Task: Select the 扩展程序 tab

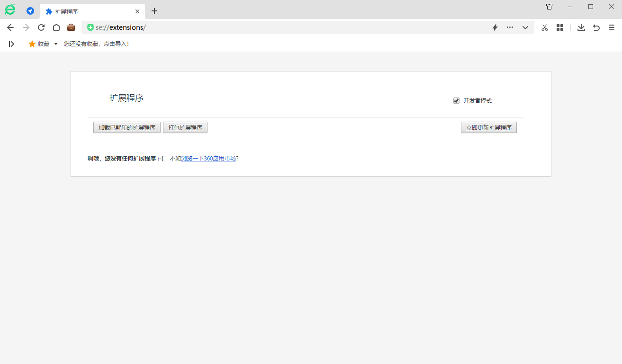Action: pyautogui.click(x=85, y=11)
